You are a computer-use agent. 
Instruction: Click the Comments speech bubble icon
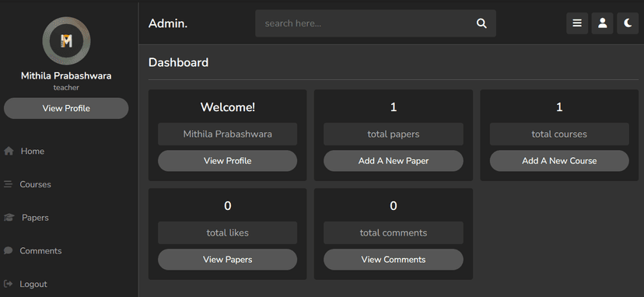9,250
